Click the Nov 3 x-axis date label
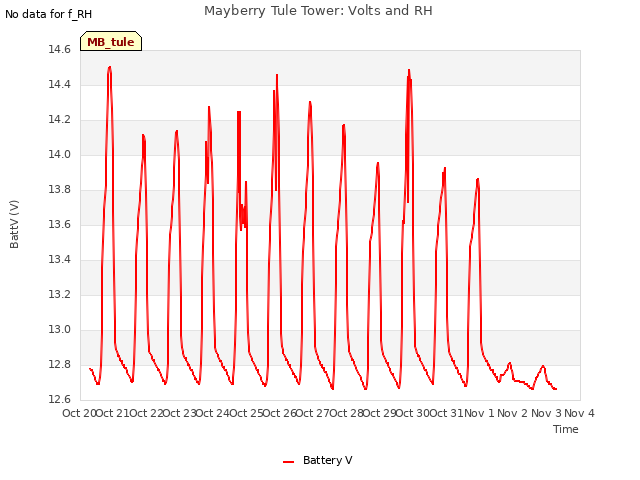Screen dimensions: 640x480 546,413
